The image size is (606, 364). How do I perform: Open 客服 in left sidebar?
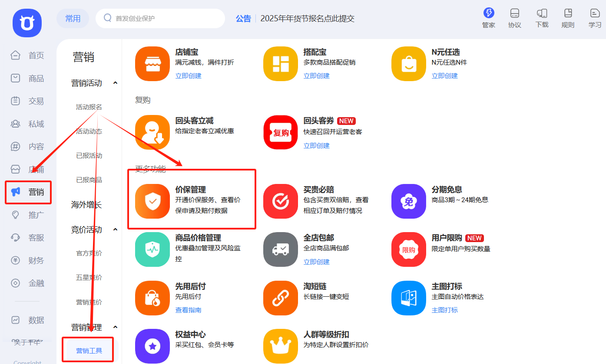[27, 238]
